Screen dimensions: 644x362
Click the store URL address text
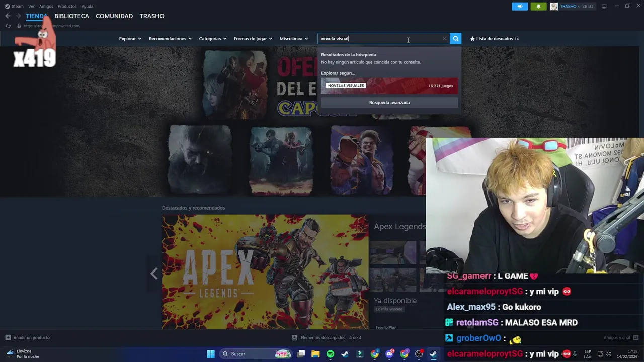[52, 26]
